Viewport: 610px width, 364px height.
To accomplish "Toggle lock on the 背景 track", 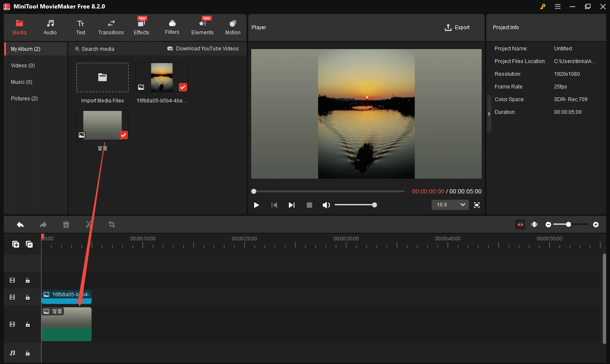I will pyautogui.click(x=28, y=324).
